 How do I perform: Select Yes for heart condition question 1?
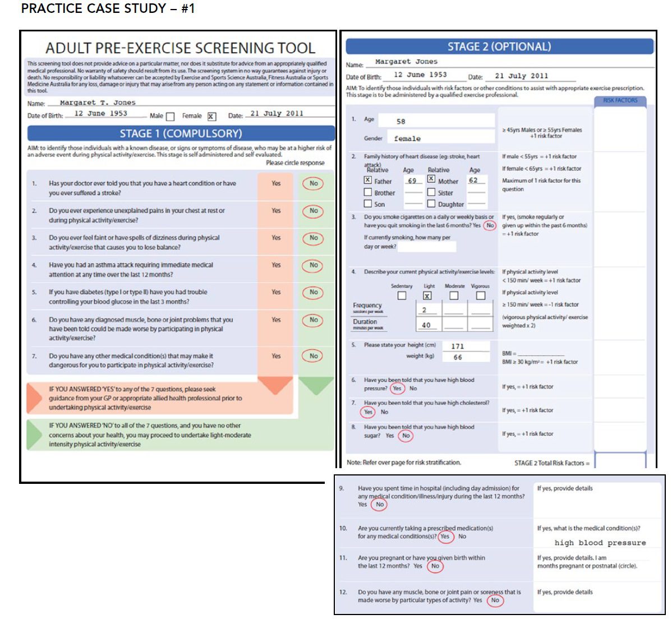pyautogui.click(x=276, y=183)
